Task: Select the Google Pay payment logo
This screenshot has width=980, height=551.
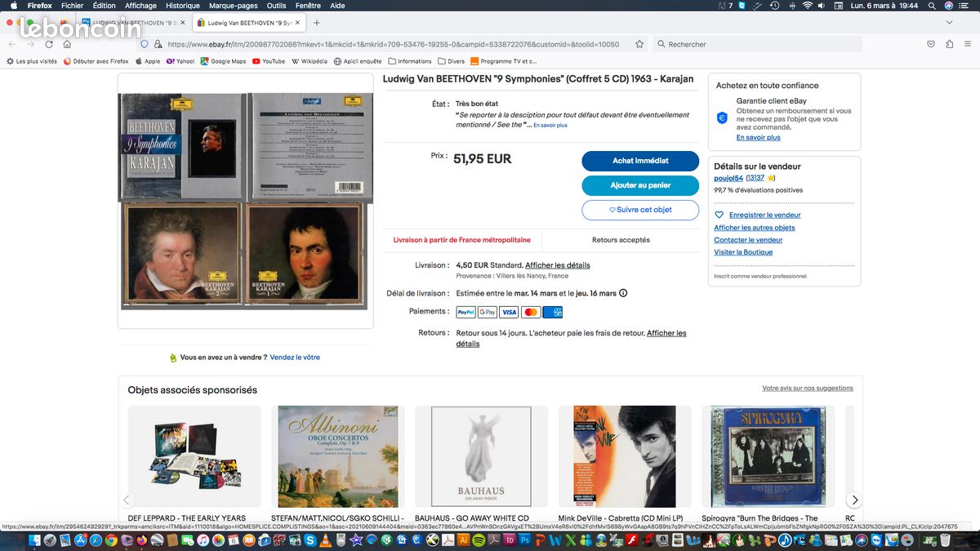Action: tap(488, 312)
